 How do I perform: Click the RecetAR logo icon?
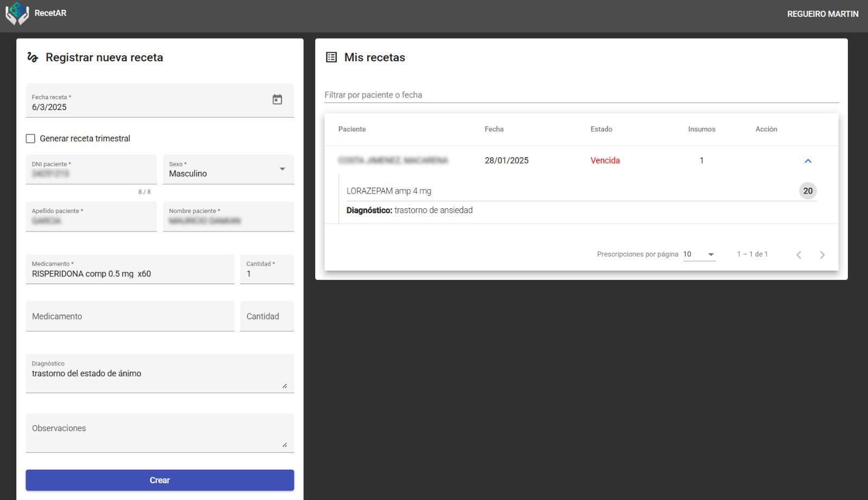point(17,14)
